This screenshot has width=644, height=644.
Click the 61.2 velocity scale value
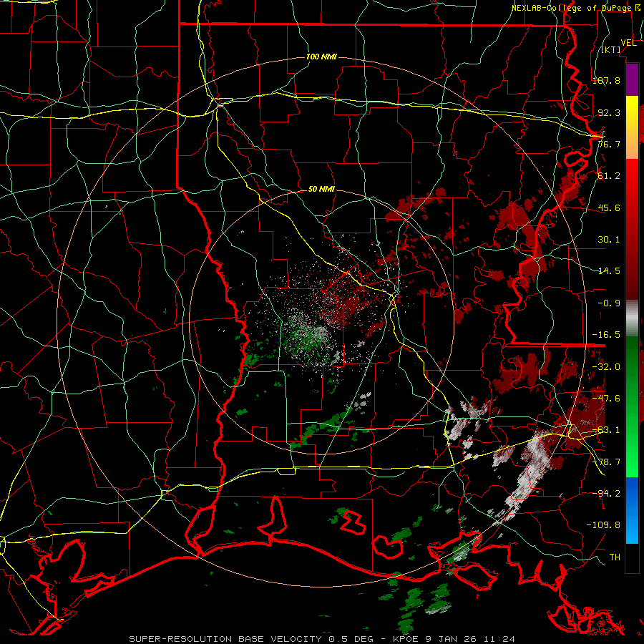click(x=609, y=176)
